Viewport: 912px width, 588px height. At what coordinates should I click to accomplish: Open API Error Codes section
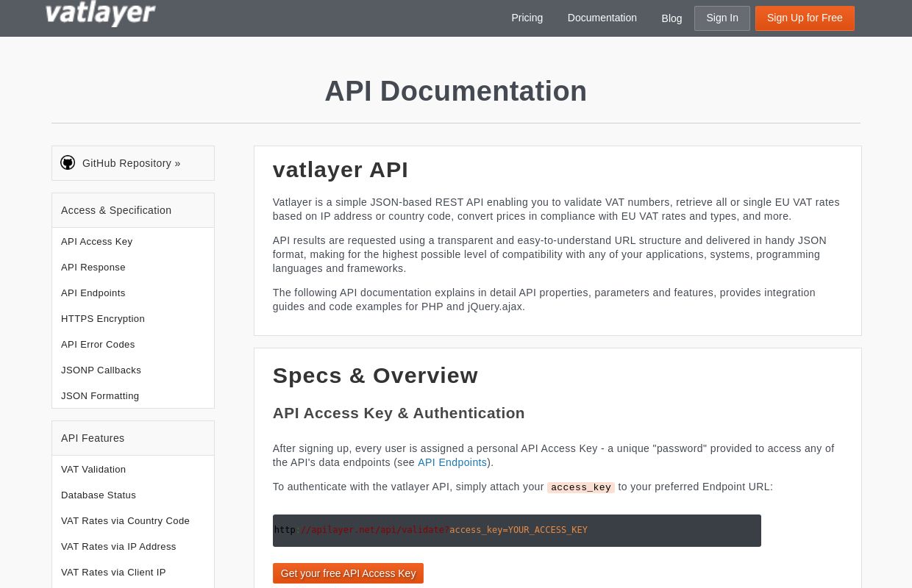[x=98, y=344]
